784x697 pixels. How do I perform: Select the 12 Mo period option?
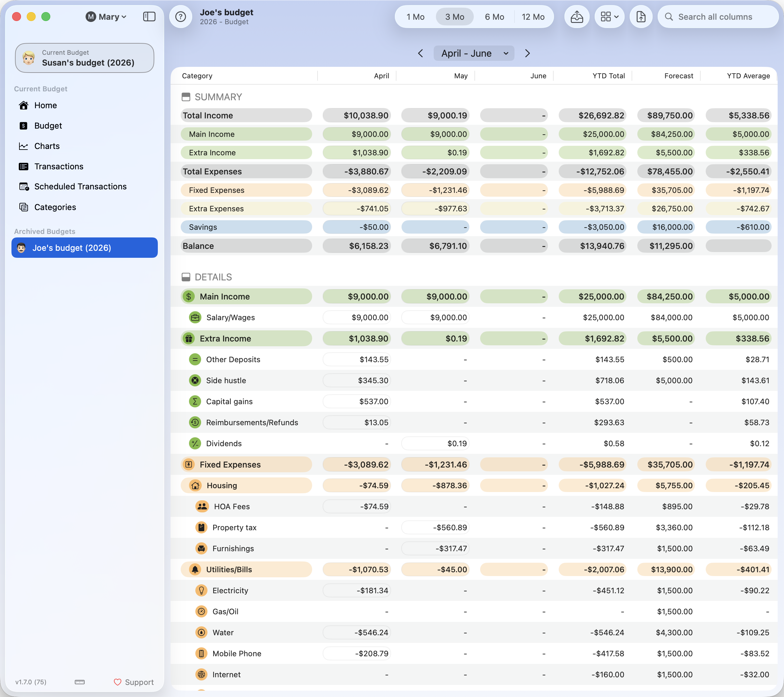[533, 17]
